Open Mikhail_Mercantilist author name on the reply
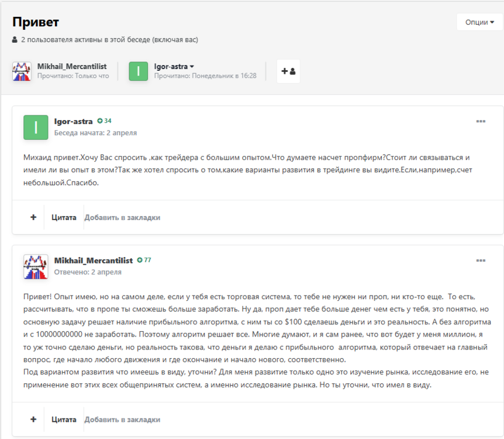The width and height of the screenshot is (504, 439). coord(93,260)
